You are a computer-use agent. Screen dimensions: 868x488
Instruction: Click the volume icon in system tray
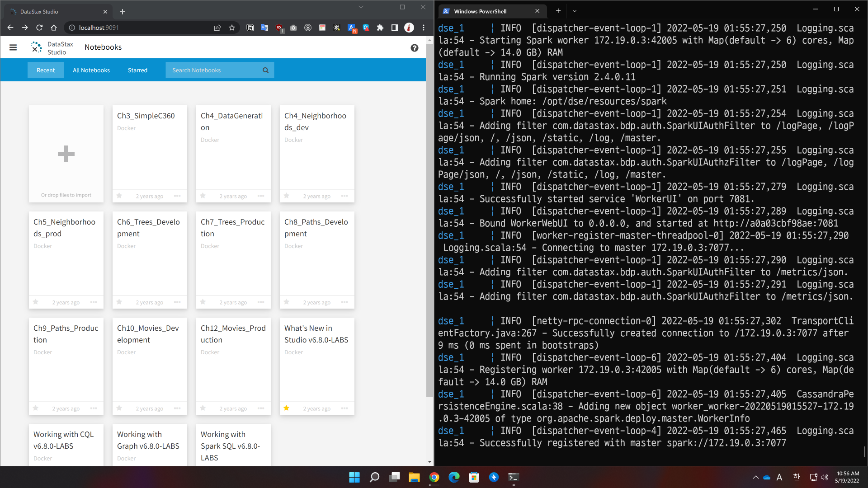tap(825, 477)
